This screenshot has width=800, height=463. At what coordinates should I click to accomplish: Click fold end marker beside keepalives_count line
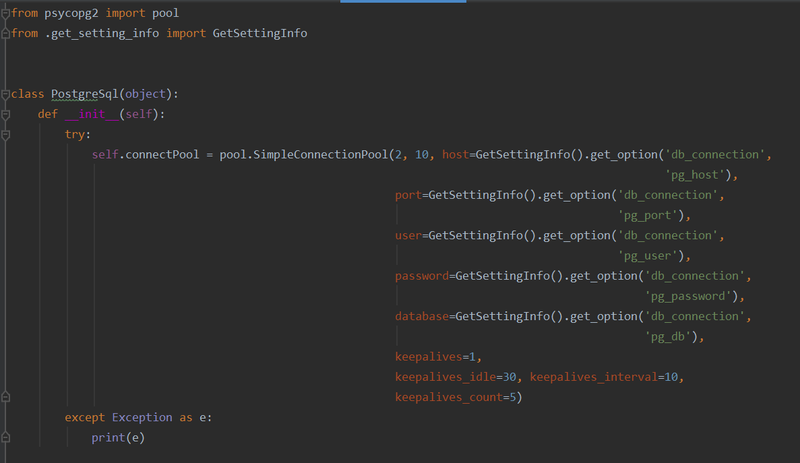pyautogui.click(x=6, y=397)
